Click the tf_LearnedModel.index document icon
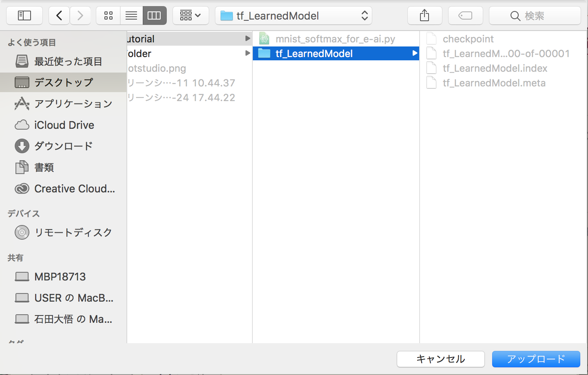Image resolution: width=588 pixels, height=375 pixels. (x=431, y=68)
